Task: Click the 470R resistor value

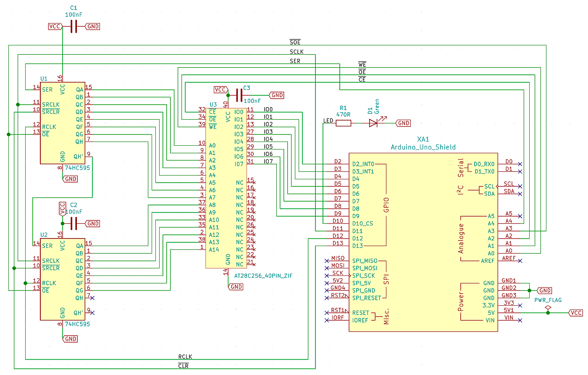Action: 344,115
